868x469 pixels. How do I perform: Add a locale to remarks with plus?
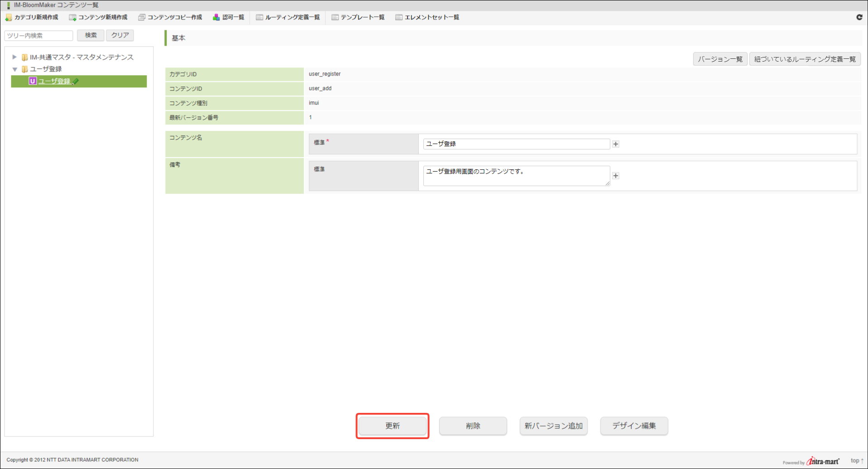coord(616,176)
